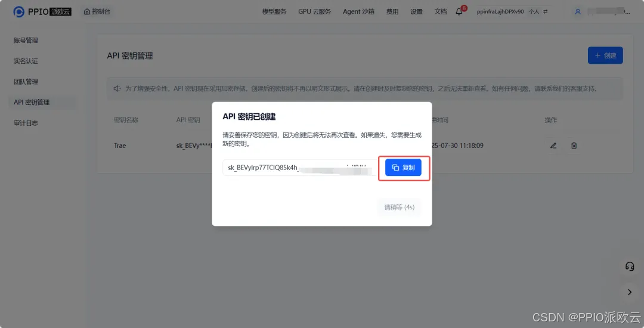This screenshot has height=328, width=644.
Task: Select API 密钥管理 in sidebar
Action: [42, 102]
